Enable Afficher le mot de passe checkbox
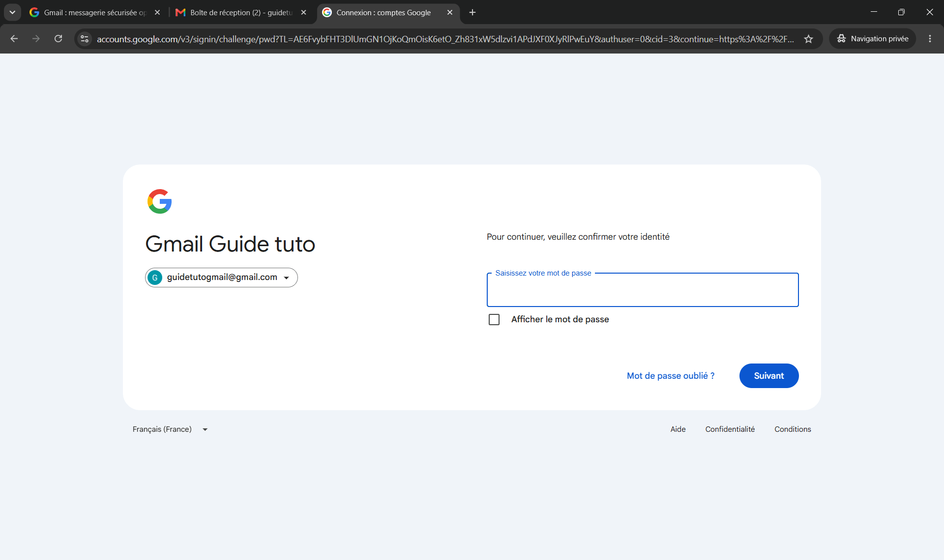944x560 pixels. click(x=494, y=320)
